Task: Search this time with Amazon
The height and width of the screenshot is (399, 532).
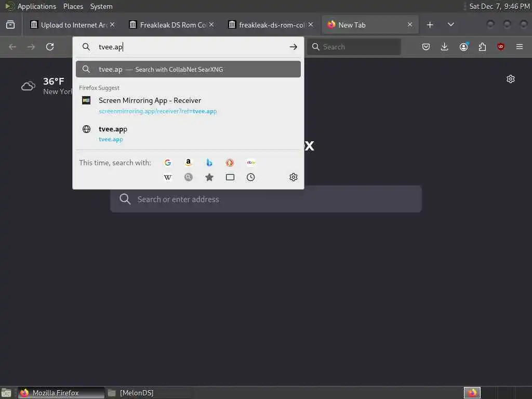Action: (188, 163)
